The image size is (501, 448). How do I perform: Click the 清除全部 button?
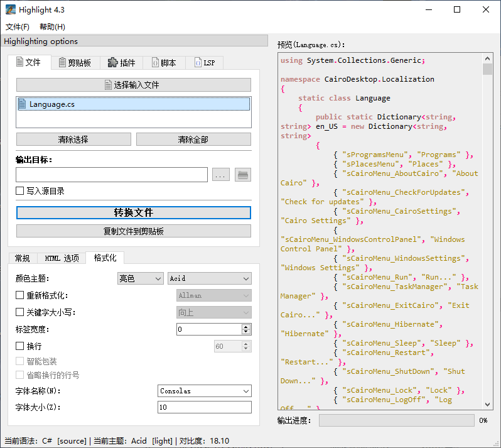coord(193,139)
